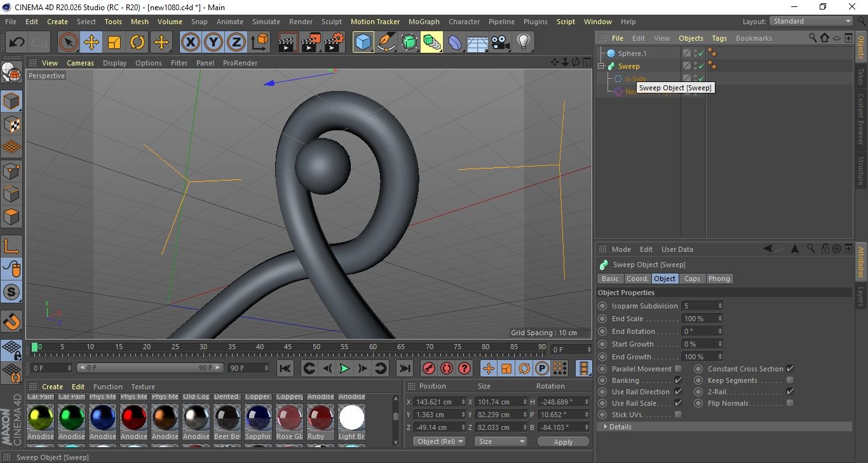Image resolution: width=868 pixels, height=463 pixels.
Task: Adjust End Growth stepper arrows
Action: [x=720, y=357]
